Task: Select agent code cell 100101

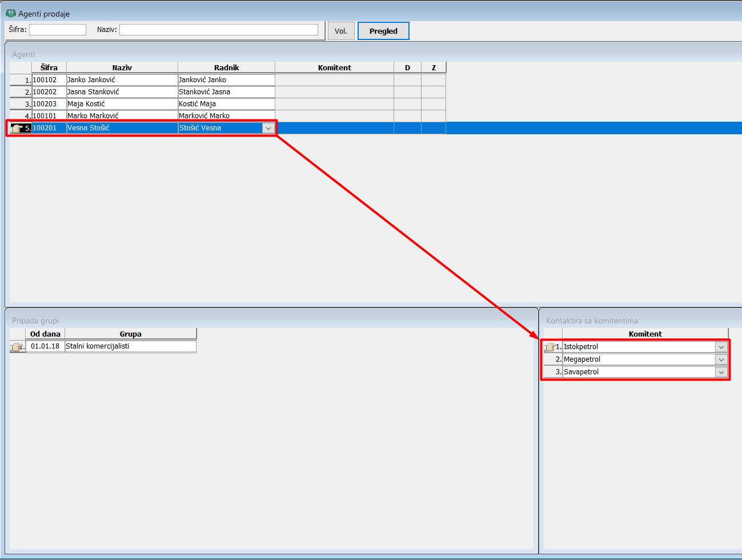Action: click(49, 116)
